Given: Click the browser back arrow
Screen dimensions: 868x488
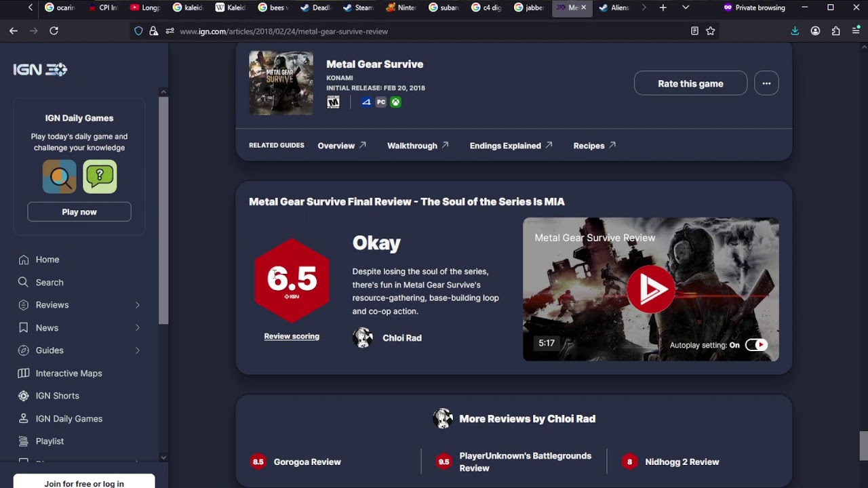Looking at the screenshot, I should click(x=14, y=30).
